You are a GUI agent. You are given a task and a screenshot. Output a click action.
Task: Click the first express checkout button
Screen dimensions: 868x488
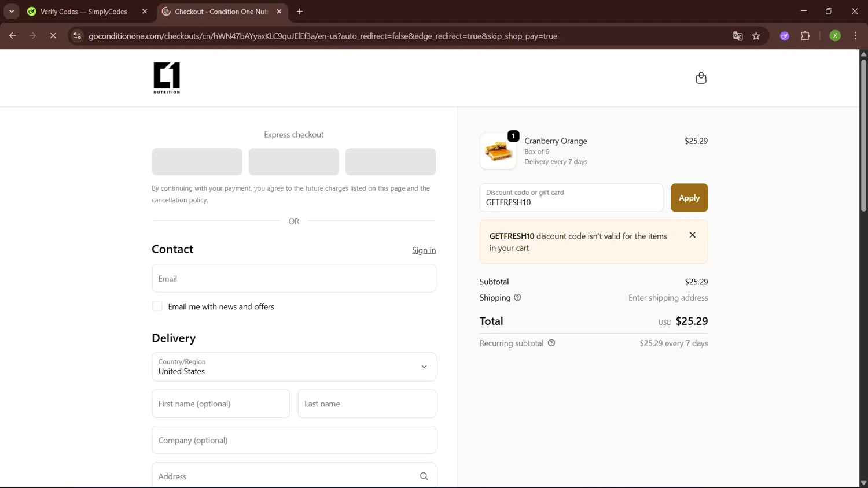tap(197, 162)
